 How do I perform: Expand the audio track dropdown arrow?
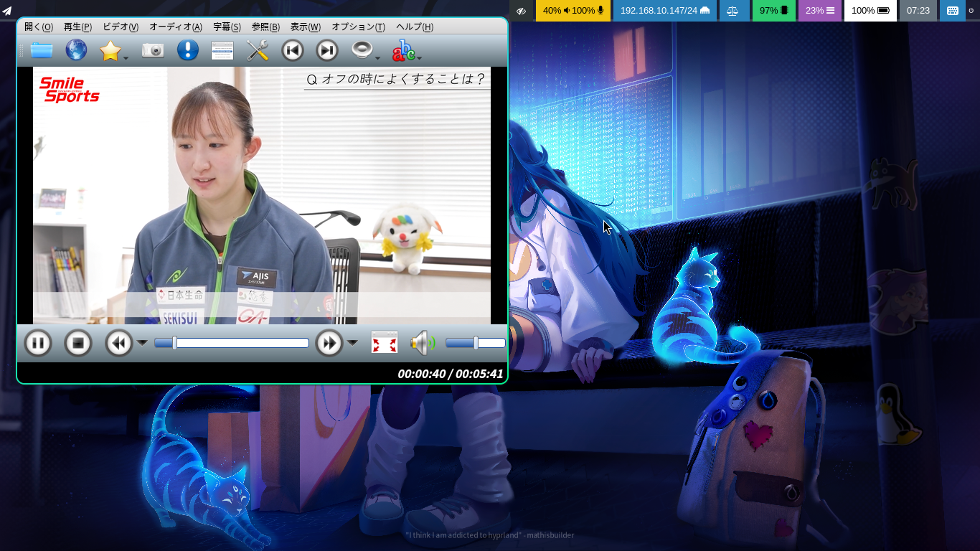click(378, 57)
